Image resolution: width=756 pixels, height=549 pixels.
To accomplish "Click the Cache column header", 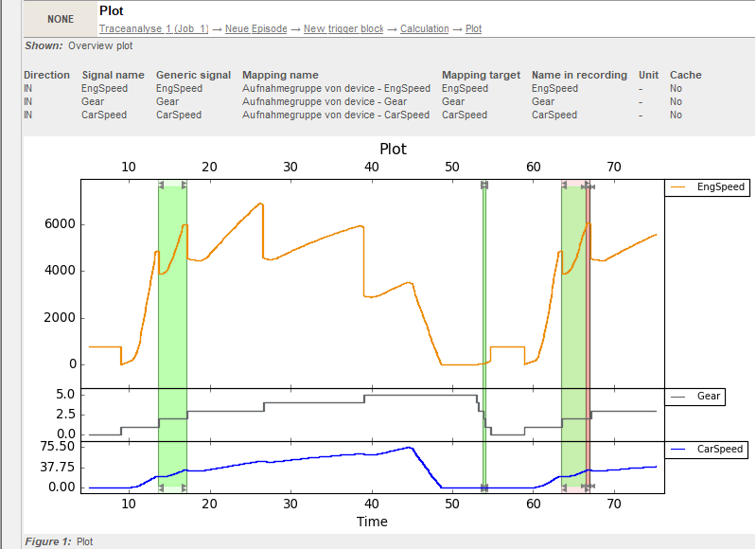I will pyautogui.click(x=686, y=76).
